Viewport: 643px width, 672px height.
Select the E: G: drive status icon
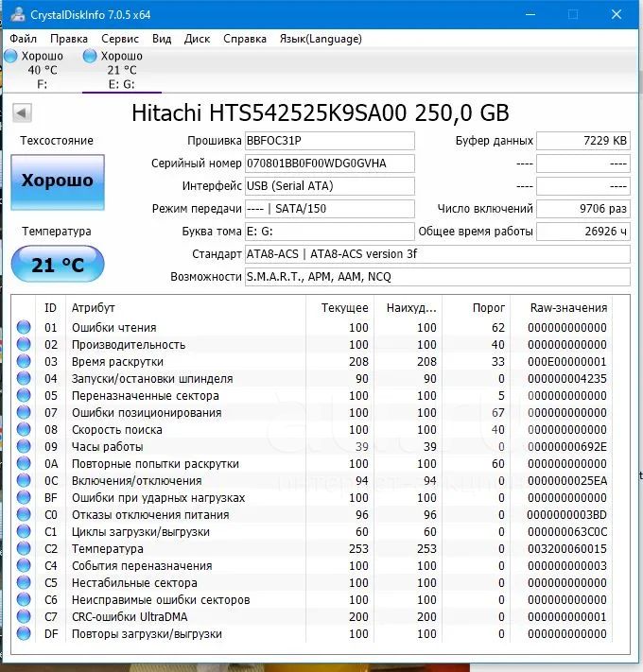click(90, 57)
